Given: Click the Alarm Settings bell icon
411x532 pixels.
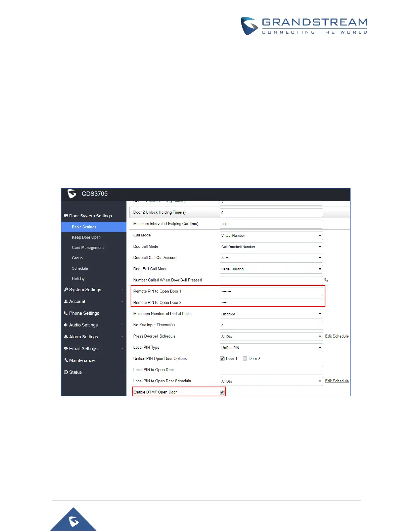Looking at the screenshot, I should [x=66, y=337].
